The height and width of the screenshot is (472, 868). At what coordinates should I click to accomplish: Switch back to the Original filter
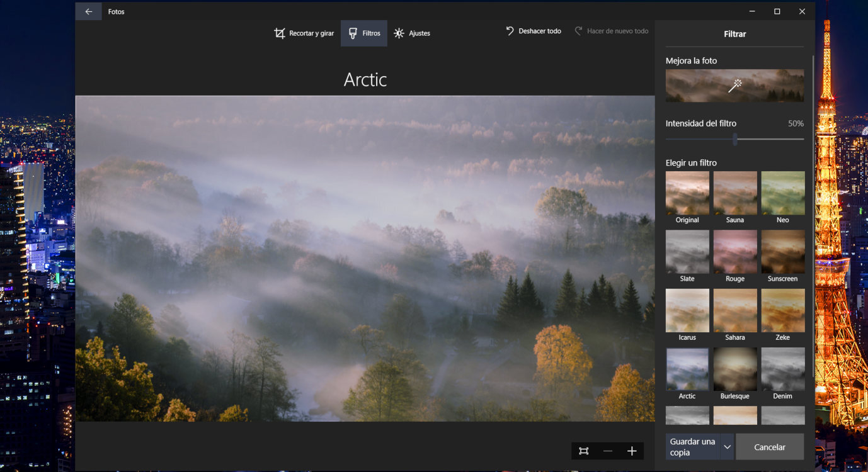coord(687,193)
